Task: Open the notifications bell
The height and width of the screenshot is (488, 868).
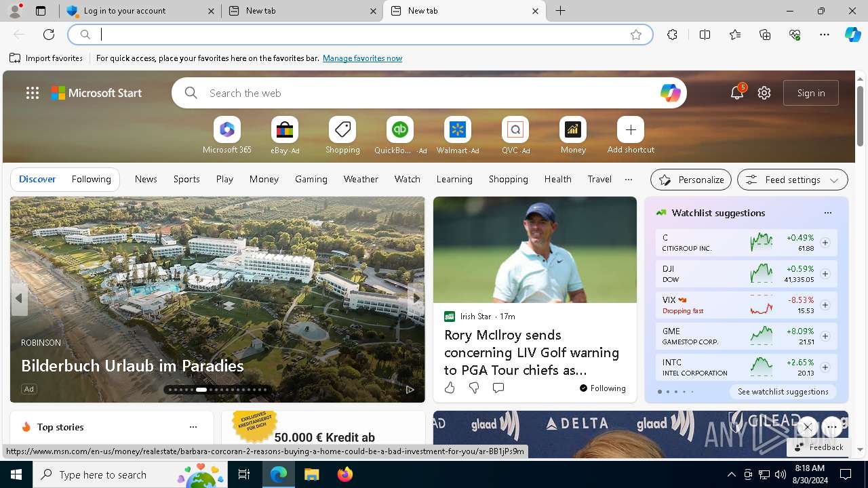Action: 737,93
